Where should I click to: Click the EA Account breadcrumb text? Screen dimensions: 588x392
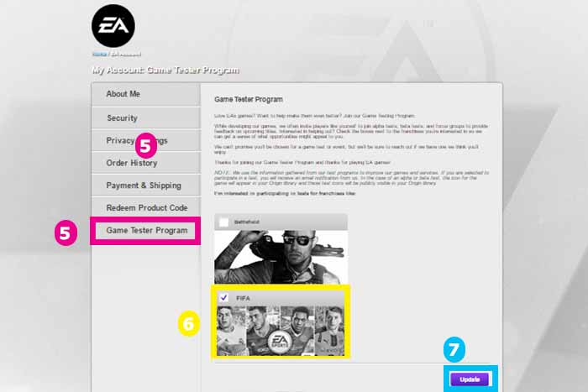click(x=126, y=55)
